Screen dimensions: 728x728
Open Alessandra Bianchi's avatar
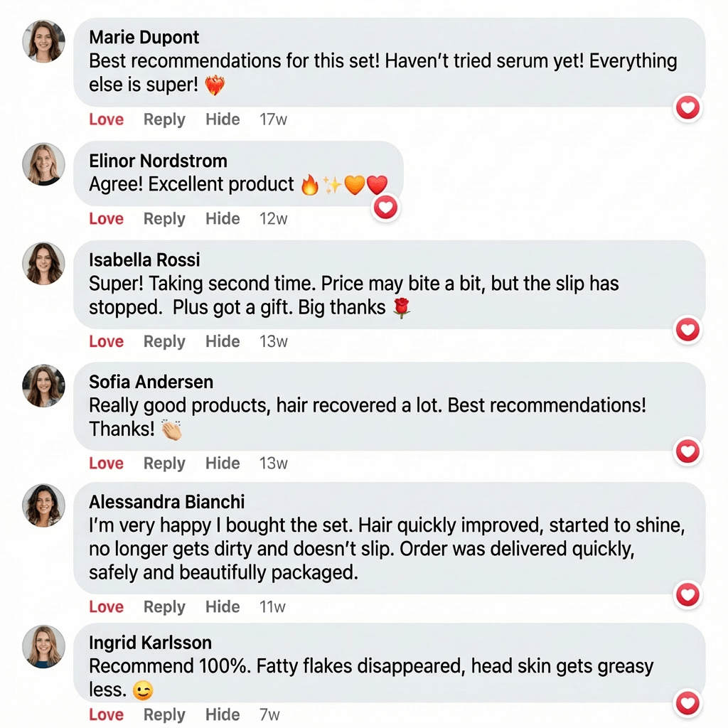click(44, 505)
